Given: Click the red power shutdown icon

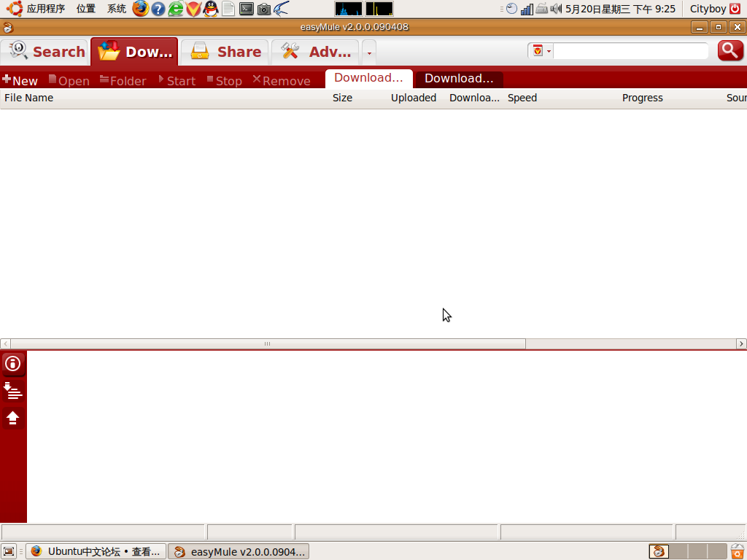Looking at the screenshot, I should coord(735,9).
